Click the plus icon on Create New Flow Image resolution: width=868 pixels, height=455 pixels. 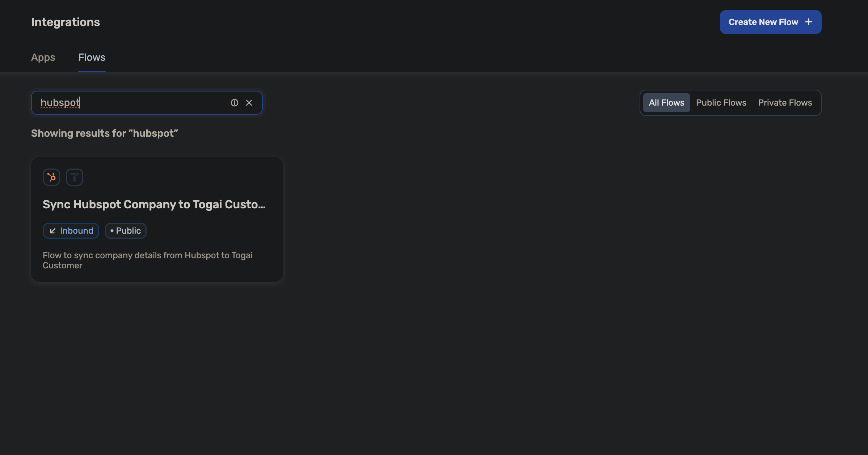[x=809, y=22]
